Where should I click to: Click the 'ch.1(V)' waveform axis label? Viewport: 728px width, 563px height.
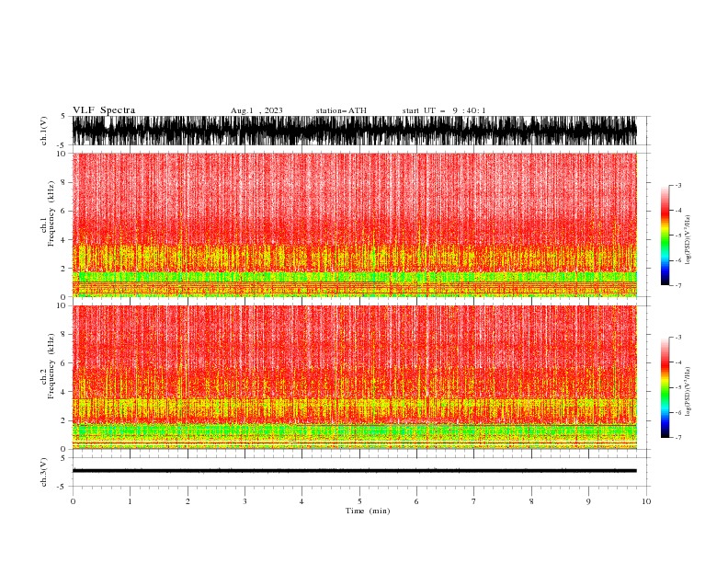click(x=44, y=131)
